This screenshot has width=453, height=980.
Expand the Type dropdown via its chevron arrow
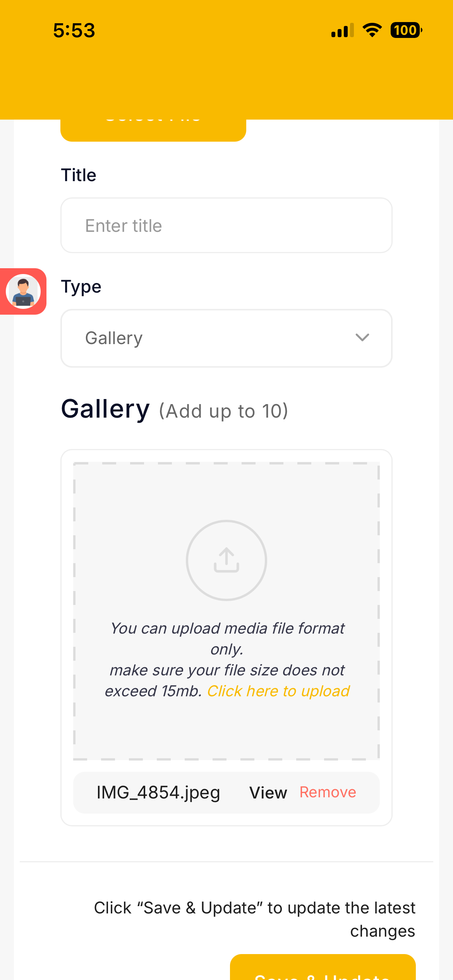(x=362, y=338)
